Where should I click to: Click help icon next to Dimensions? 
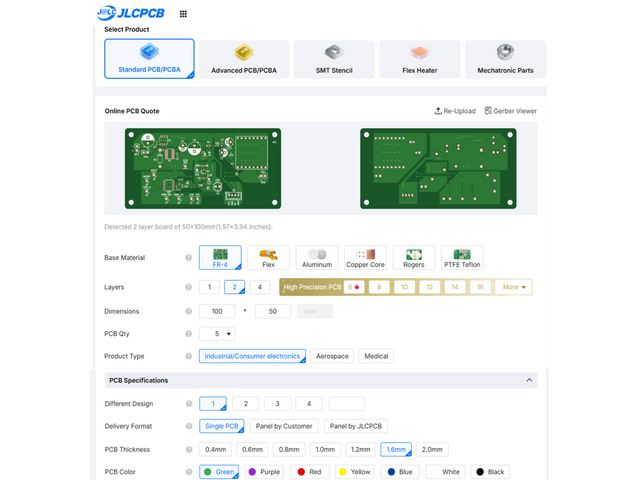pyautogui.click(x=189, y=311)
